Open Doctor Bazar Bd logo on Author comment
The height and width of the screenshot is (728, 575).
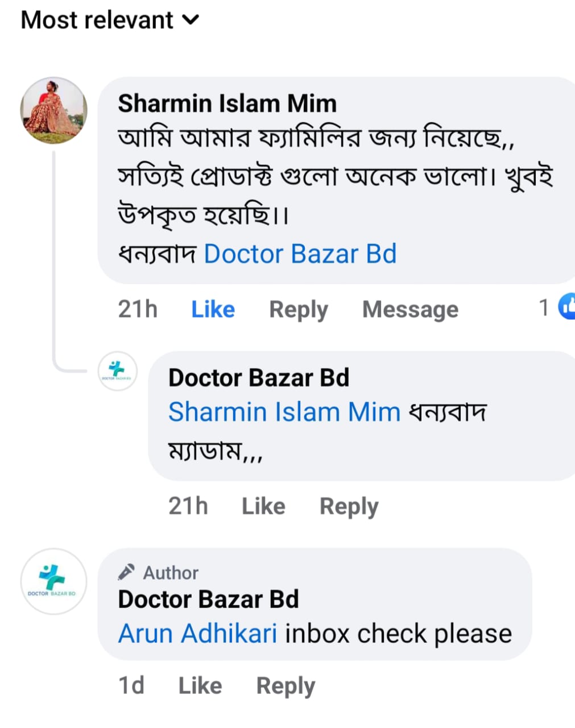coord(53,581)
